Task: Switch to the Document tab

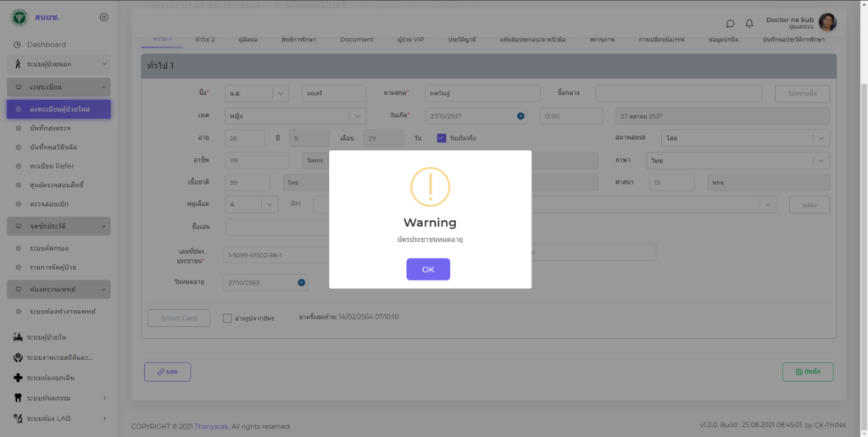Action: click(x=356, y=40)
